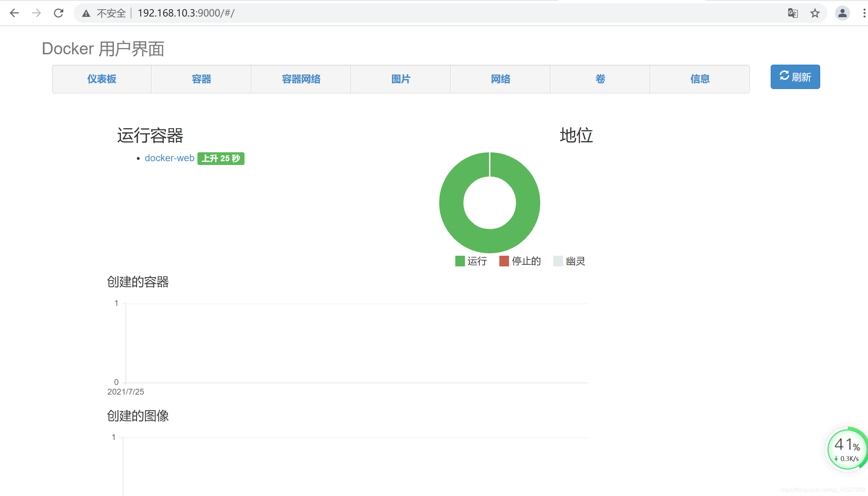Click the red 停止的 legend swatch
Screen dimensions: 868x496
[504, 261]
